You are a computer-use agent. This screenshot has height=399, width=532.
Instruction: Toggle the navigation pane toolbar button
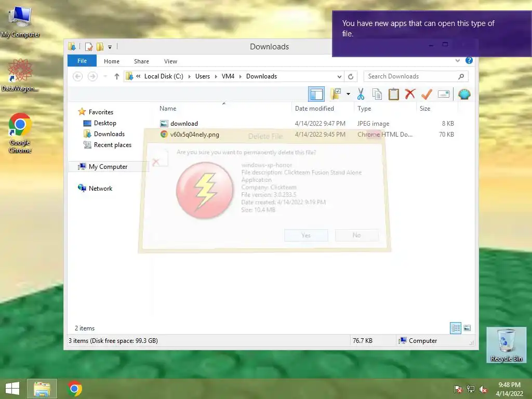pos(316,94)
